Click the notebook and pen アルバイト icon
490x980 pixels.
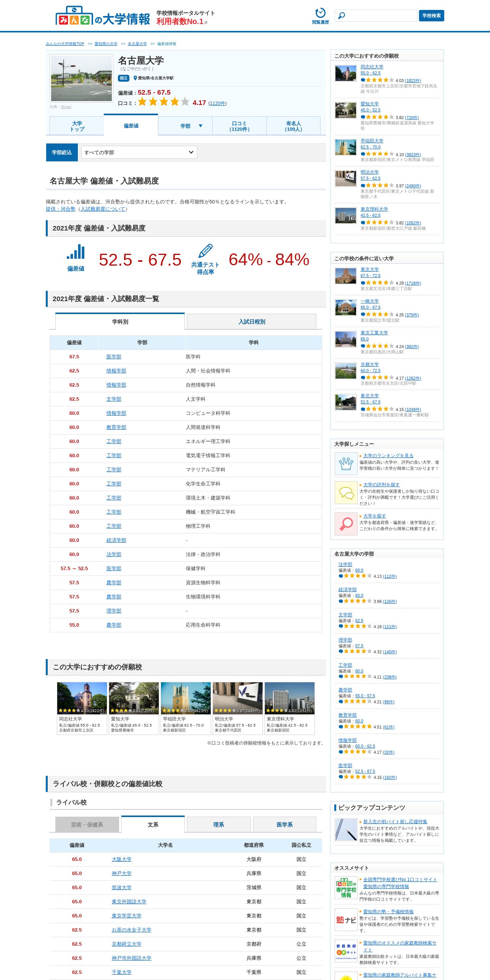[346, 830]
